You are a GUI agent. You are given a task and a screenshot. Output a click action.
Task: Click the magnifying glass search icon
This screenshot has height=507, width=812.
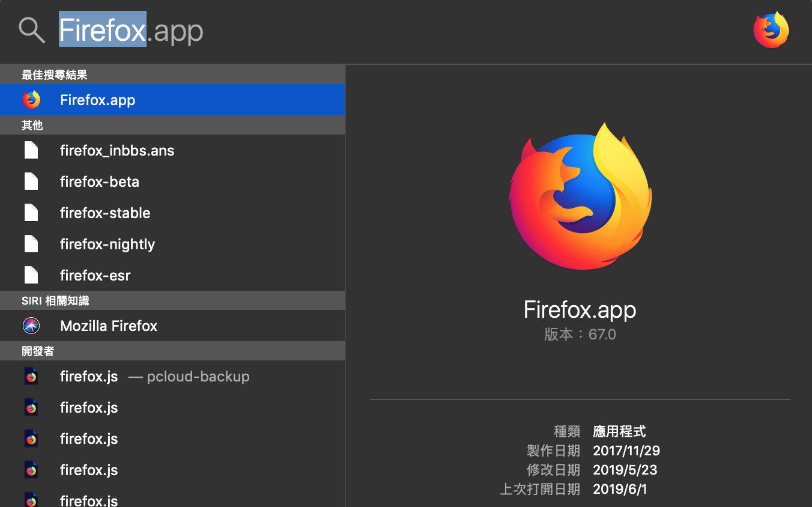[32, 30]
